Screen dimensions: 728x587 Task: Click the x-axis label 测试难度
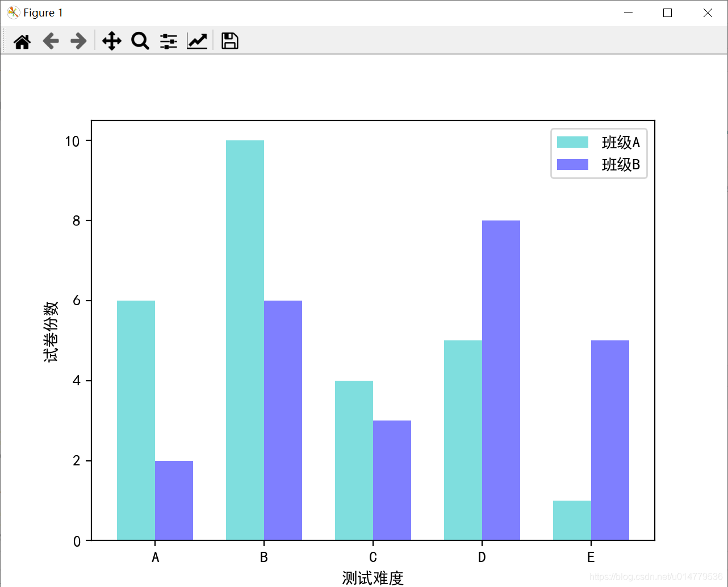[x=373, y=578]
